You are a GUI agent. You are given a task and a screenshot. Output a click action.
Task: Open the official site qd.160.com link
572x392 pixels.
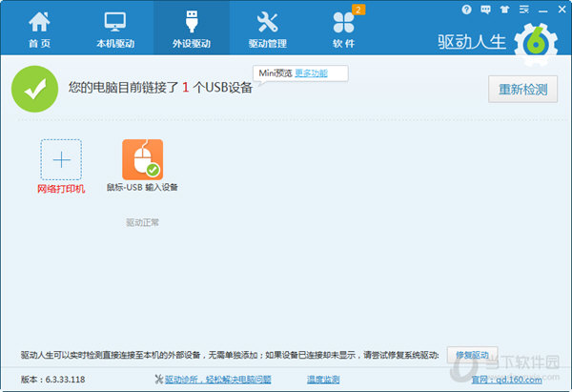(507, 380)
